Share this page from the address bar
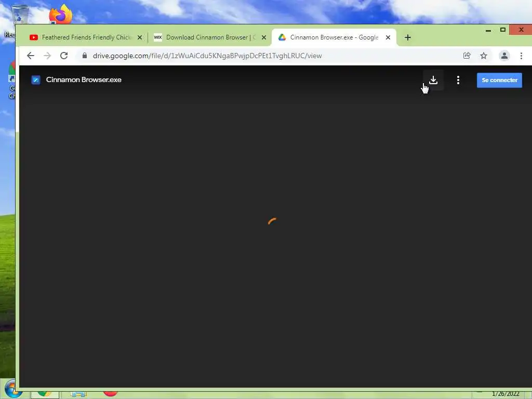The image size is (532, 399). tap(467, 56)
